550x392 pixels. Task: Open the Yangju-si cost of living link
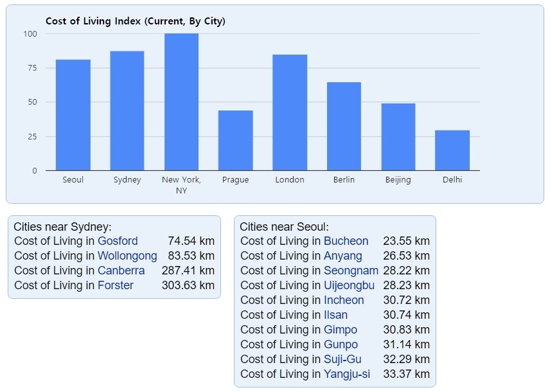[x=346, y=374]
